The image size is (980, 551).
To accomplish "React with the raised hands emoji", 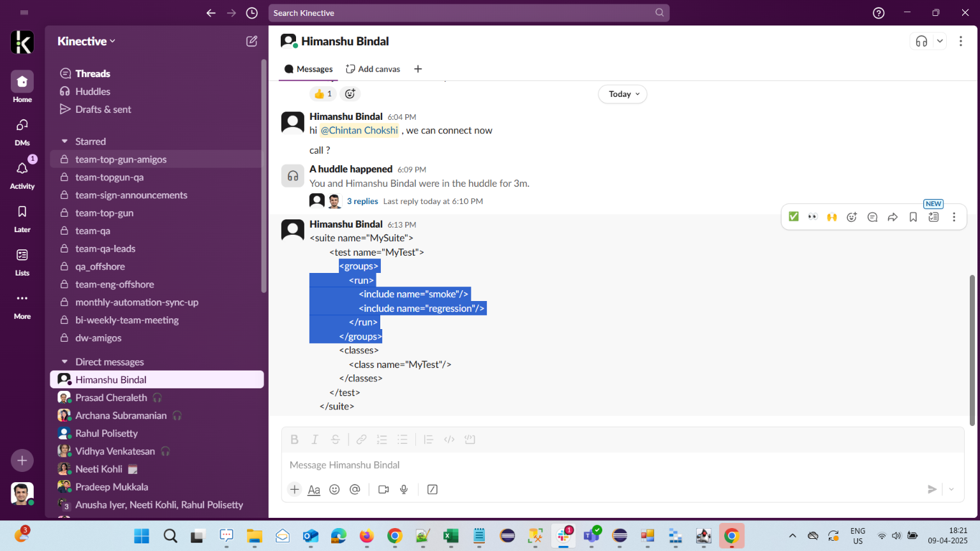I will (x=832, y=217).
